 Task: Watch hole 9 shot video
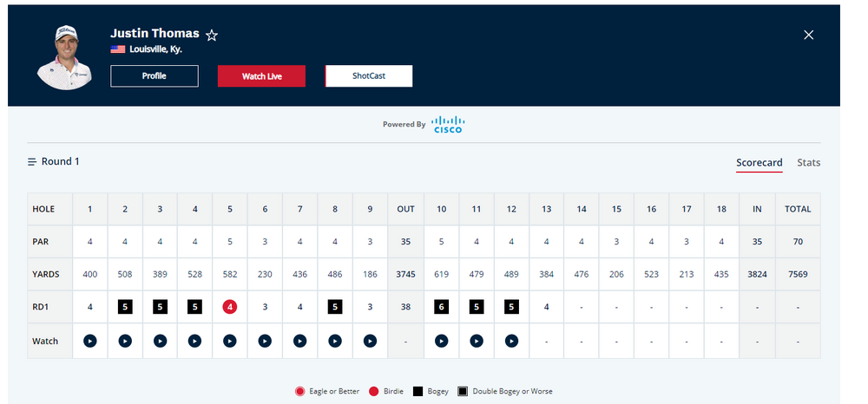point(370,341)
